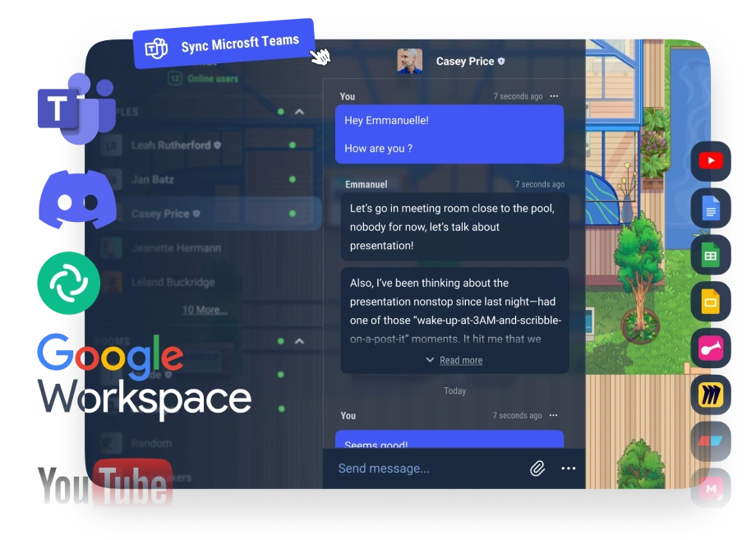Open the Google Sheets app in the sidebar
Viewport: 756px width, 540px height.
(711, 255)
